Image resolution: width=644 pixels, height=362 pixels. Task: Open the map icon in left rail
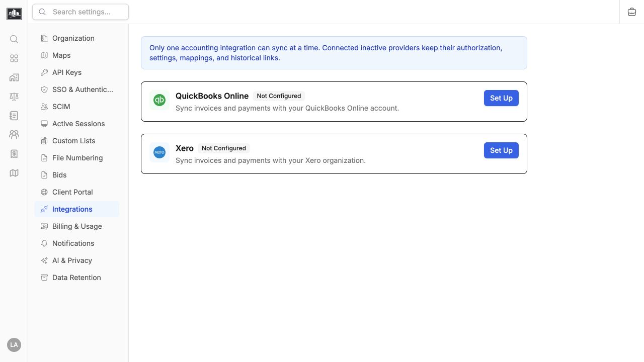click(14, 173)
